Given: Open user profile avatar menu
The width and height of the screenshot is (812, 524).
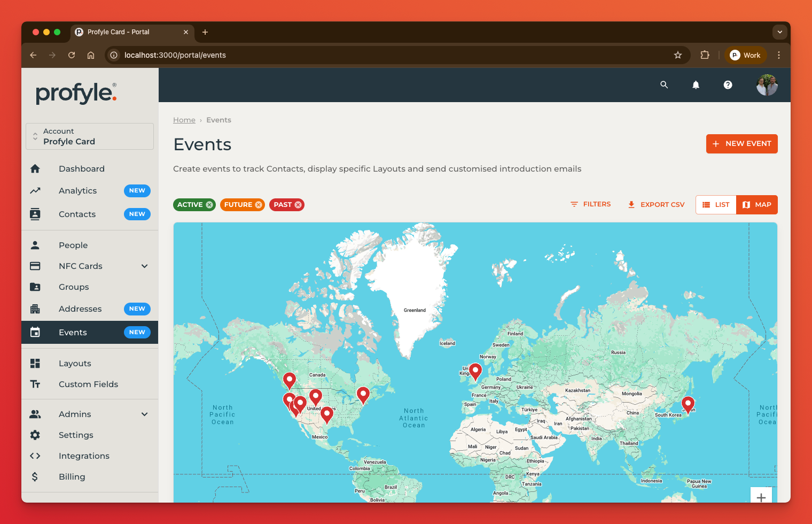Looking at the screenshot, I should point(767,84).
